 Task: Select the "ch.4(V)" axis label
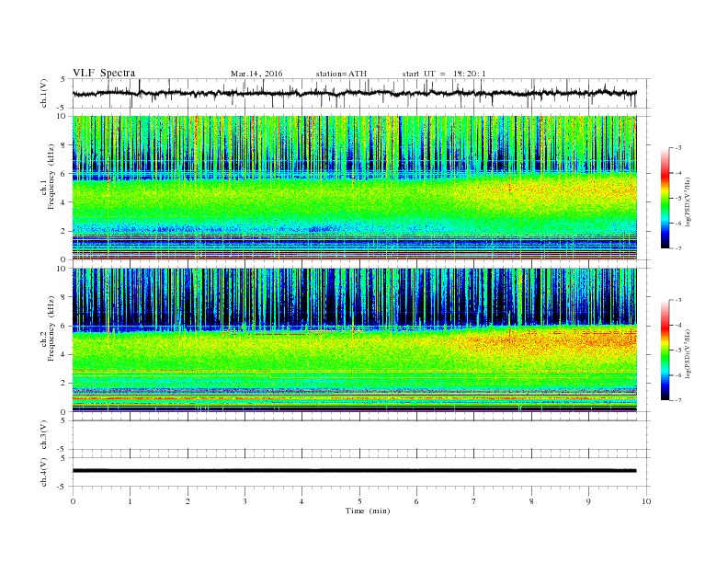[44, 472]
